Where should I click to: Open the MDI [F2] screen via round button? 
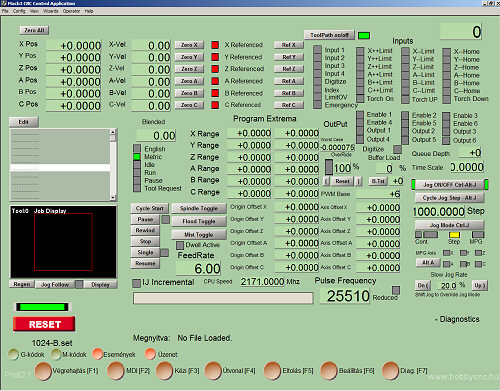click(x=116, y=371)
